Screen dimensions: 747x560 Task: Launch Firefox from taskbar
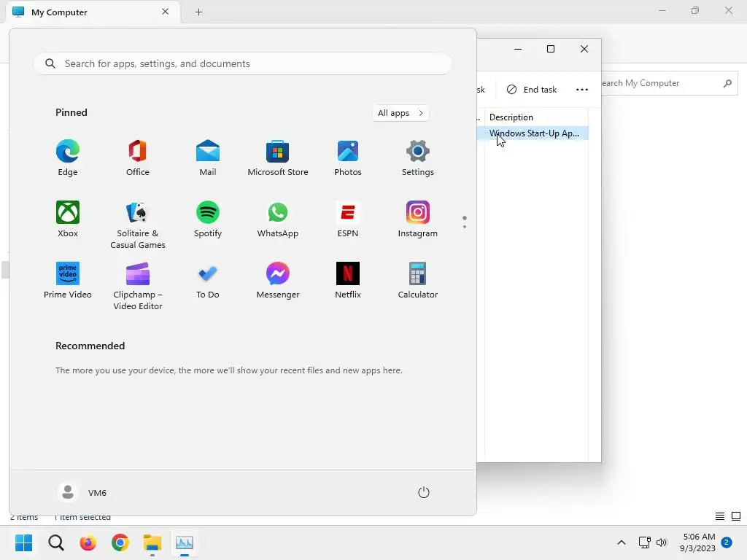point(88,542)
